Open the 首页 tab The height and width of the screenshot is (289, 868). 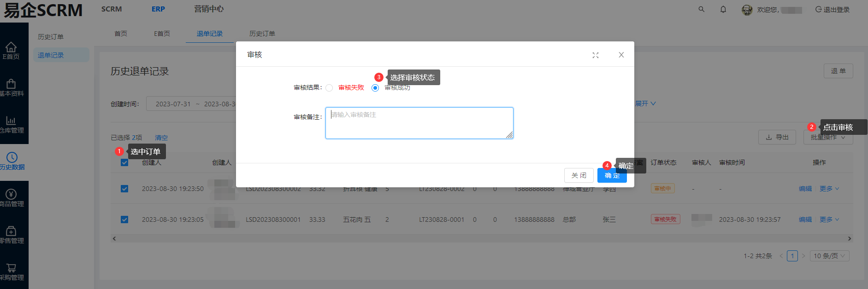point(121,34)
